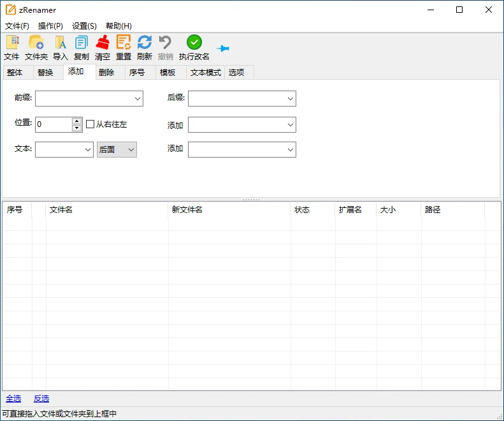Click the 反选 link
The width and height of the screenshot is (504, 421).
click(41, 399)
